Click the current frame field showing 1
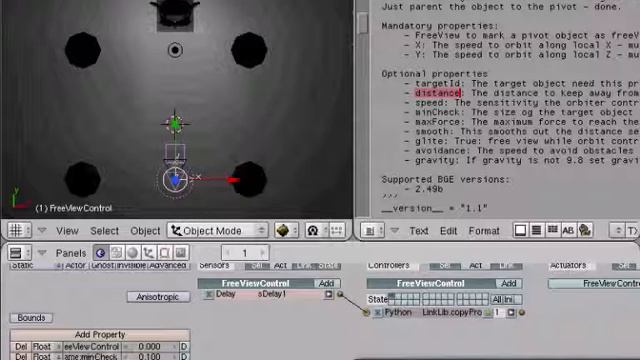640x360 pixels. tap(245, 253)
